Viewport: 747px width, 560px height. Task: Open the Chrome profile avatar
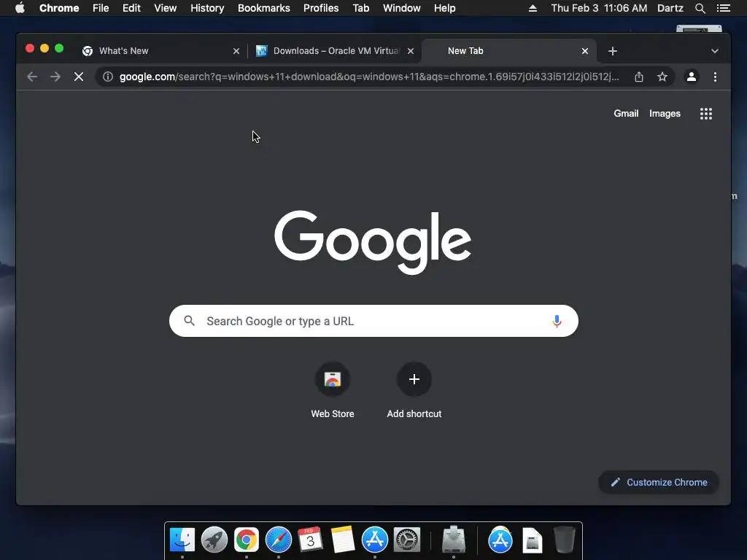pyautogui.click(x=692, y=77)
